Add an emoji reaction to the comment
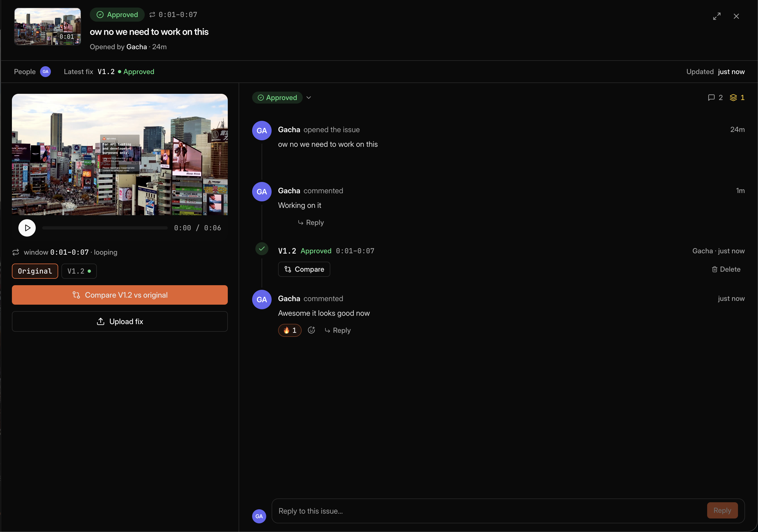758x532 pixels. coord(311,330)
